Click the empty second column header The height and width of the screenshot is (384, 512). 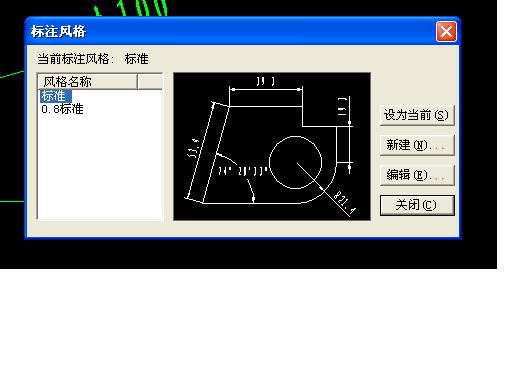click(x=150, y=82)
